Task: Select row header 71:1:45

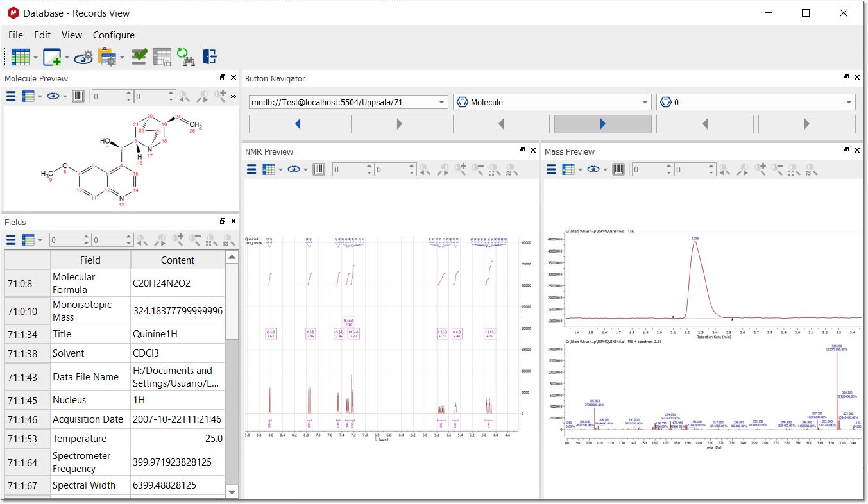Action: coord(28,400)
